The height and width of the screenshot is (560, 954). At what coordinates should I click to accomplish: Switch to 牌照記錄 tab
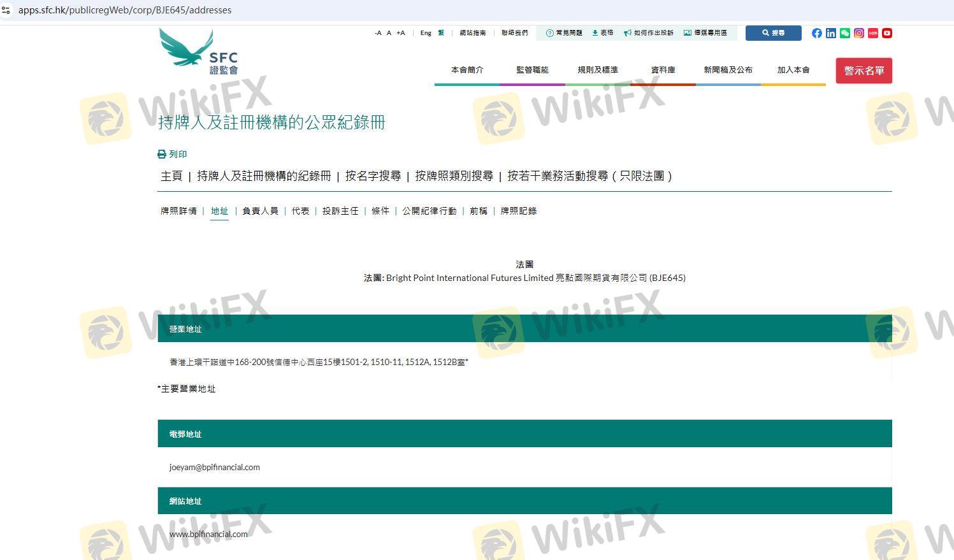519,211
